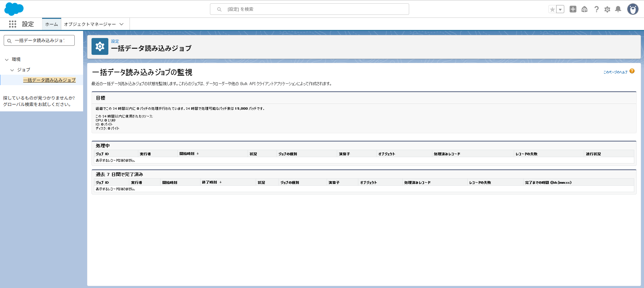Switch to the ホーム tab
The width and height of the screenshot is (644, 288).
tap(51, 24)
